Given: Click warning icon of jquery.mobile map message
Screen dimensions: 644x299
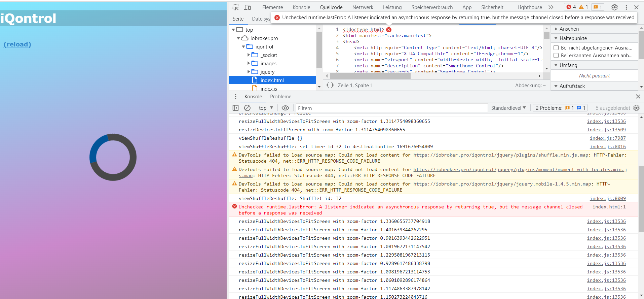Looking at the screenshot, I should 234,184.
